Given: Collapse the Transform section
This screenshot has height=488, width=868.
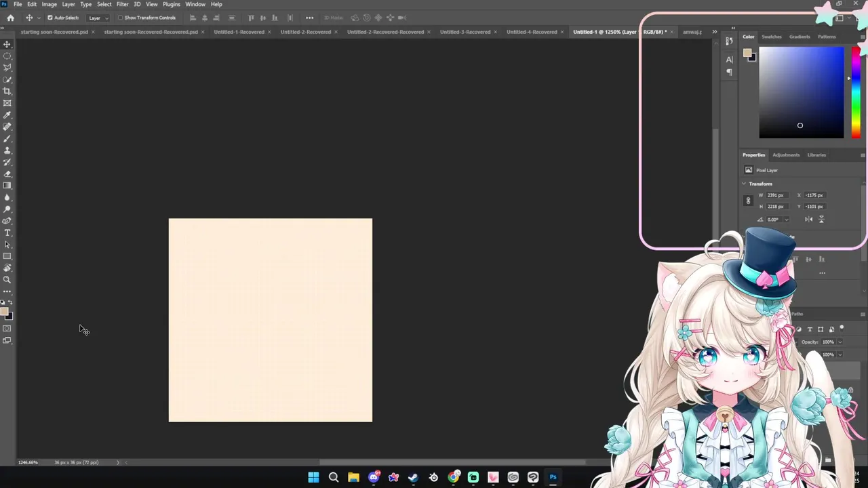Looking at the screenshot, I should point(744,184).
